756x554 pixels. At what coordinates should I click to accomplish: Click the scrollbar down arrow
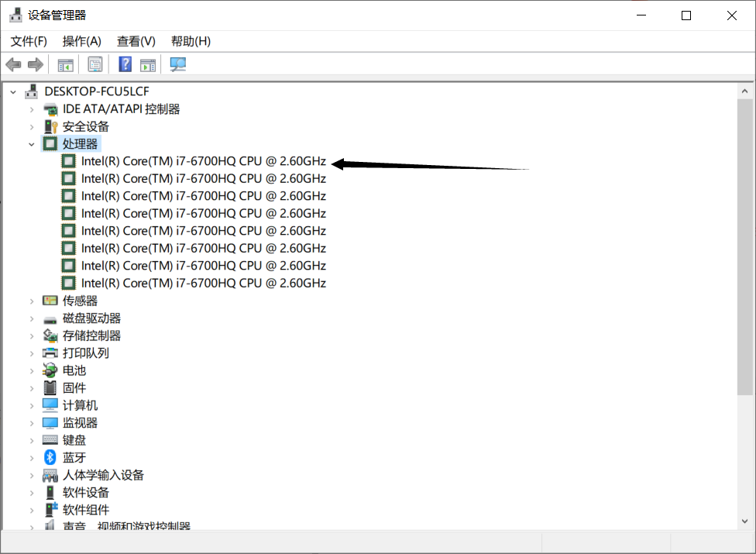pos(745,521)
